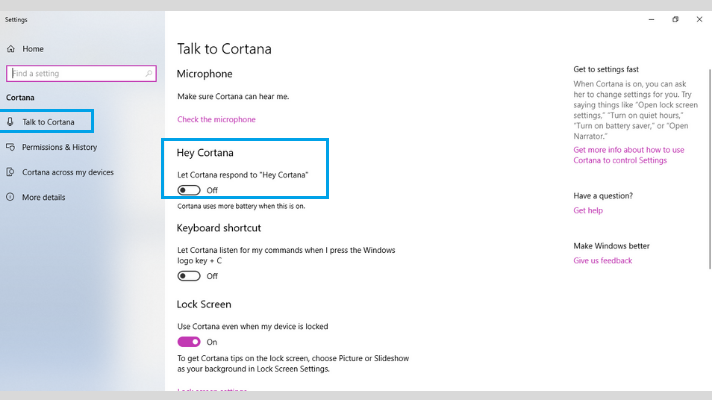This screenshot has height=400, width=712.
Task: Open the Permissions & History page
Action: point(59,147)
